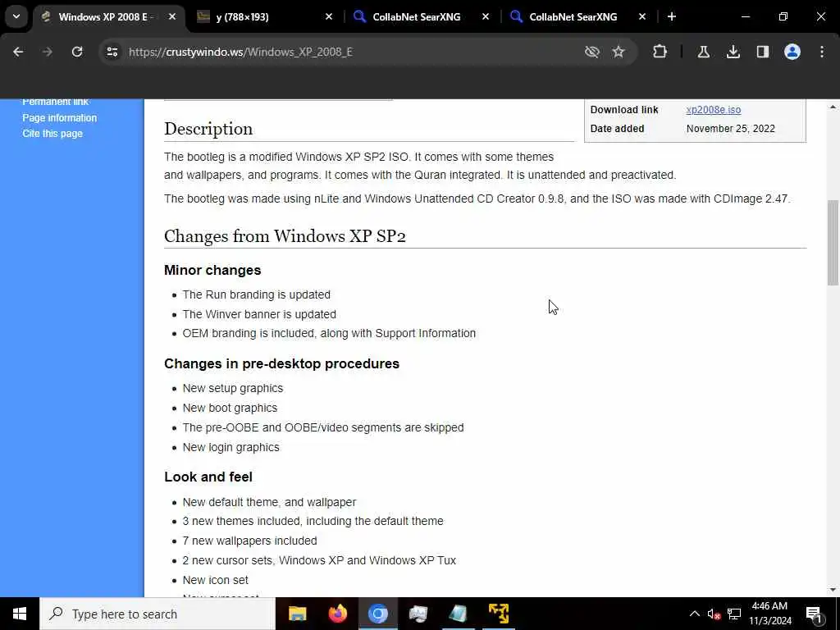840x630 pixels.
Task: Open the Extensions puzzle icon
Action: (x=660, y=52)
